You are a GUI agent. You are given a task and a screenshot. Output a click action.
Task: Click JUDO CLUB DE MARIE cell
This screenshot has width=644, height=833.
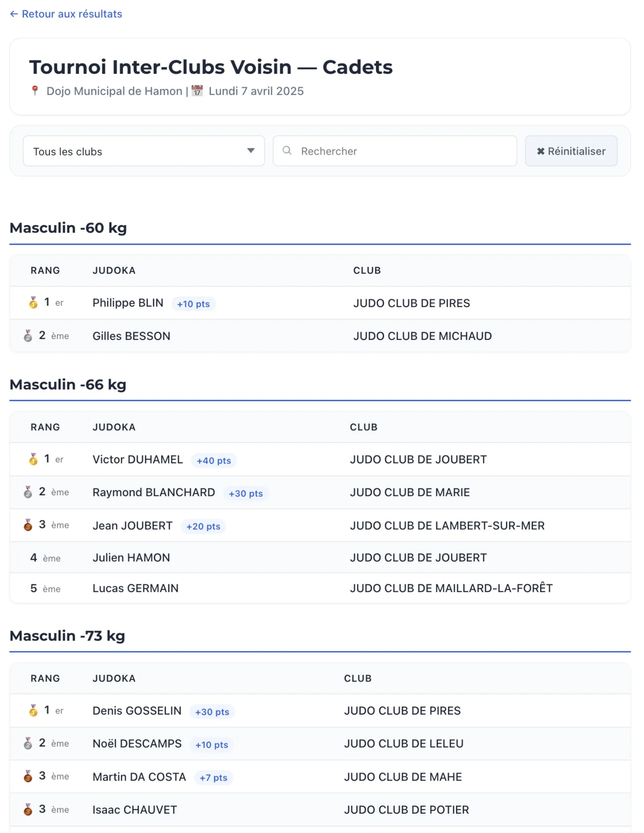click(x=410, y=493)
